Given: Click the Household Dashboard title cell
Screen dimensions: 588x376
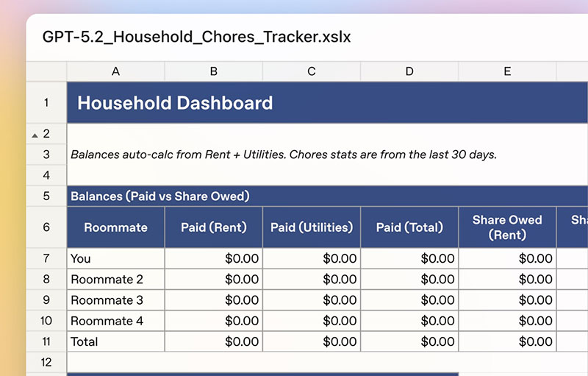Looking at the screenshot, I should click(x=175, y=103).
